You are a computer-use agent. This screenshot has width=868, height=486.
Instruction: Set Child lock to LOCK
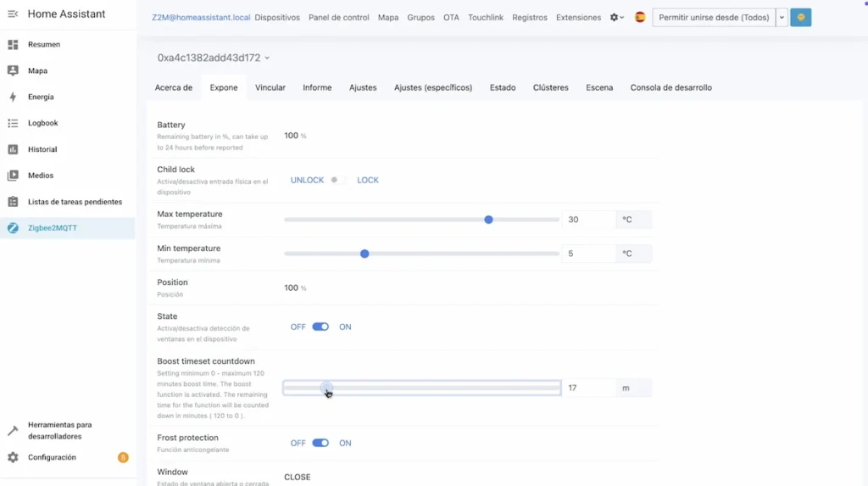pos(367,180)
